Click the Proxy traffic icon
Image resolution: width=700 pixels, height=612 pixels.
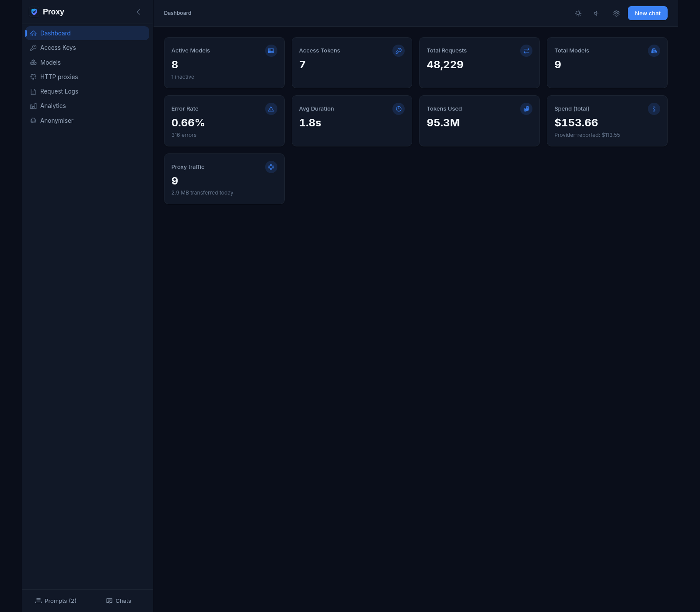(x=271, y=167)
